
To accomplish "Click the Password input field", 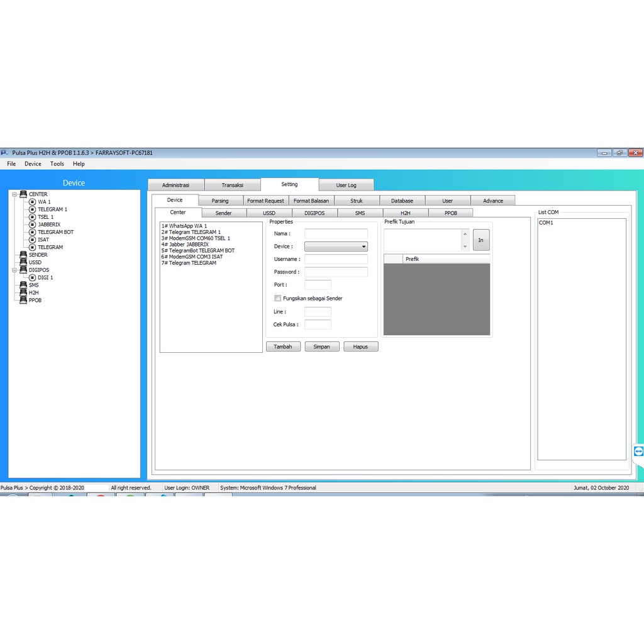I will (336, 272).
